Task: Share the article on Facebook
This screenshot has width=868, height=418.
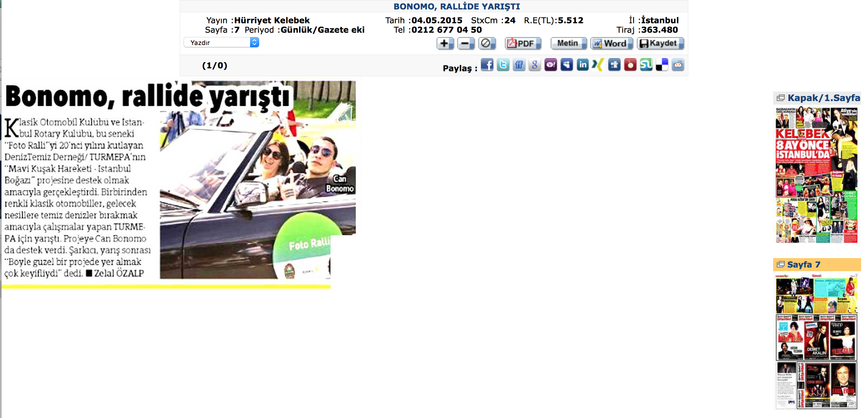Action: point(487,65)
